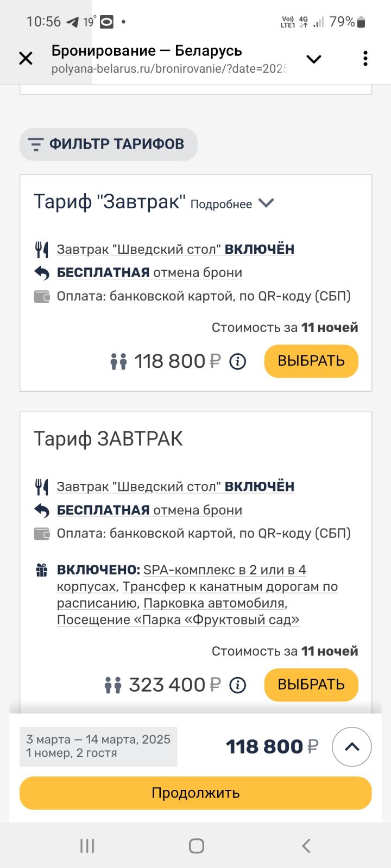
Task: Open the БЕСПЛАТНАЯ отмена брони link in first tariff
Action: pos(149,272)
